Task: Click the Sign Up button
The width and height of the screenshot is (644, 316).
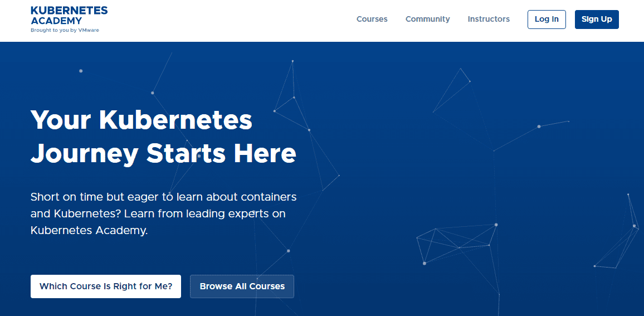Action: pos(596,20)
